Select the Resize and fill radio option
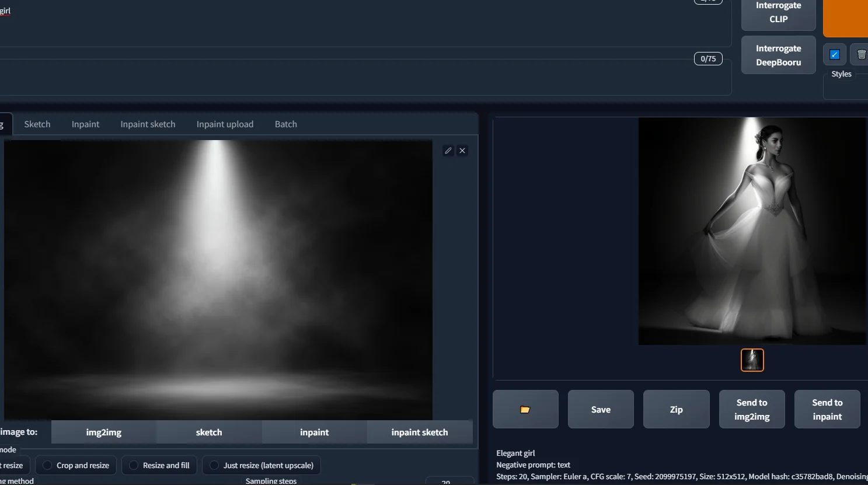The height and width of the screenshot is (485, 868). (x=159, y=465)
